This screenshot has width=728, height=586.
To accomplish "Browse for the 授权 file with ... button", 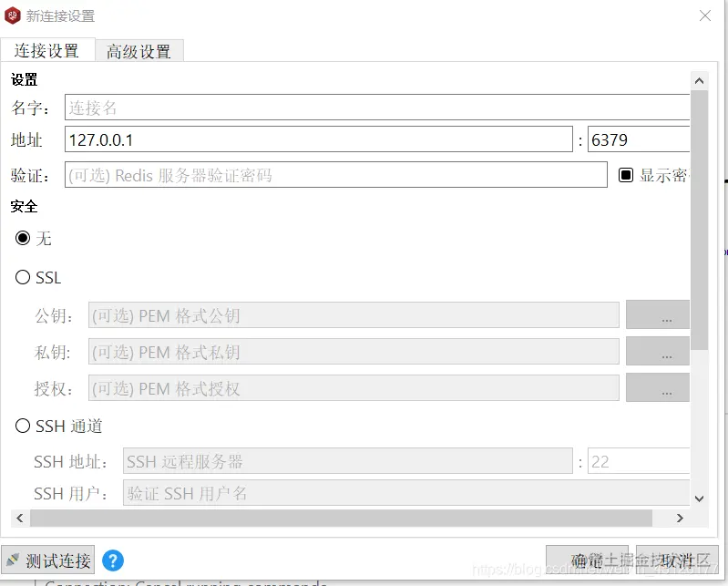I will (x=658, y=387).
